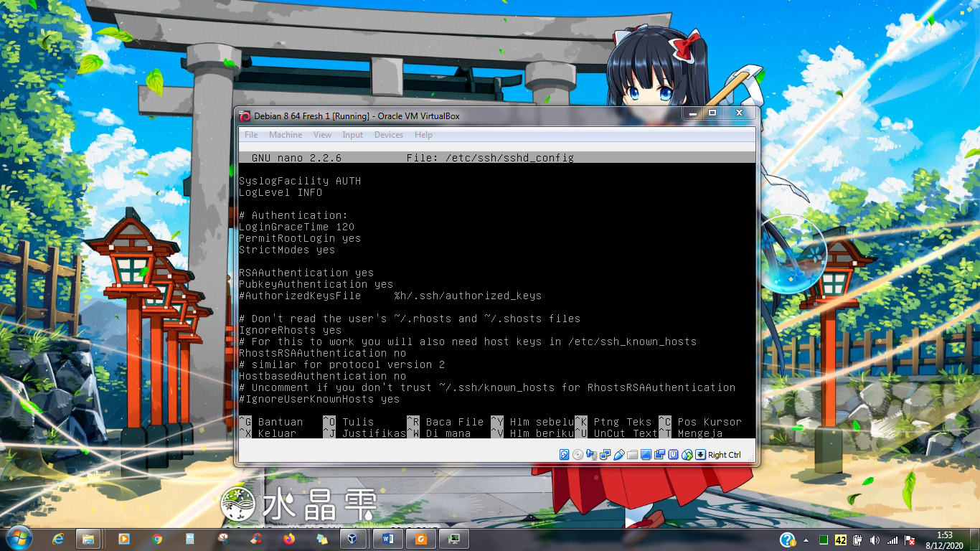Image resolution: width=980 pixels, height=551 pixels.
Task: Open the Windows Start menu
Action: (x=18, y=538)
